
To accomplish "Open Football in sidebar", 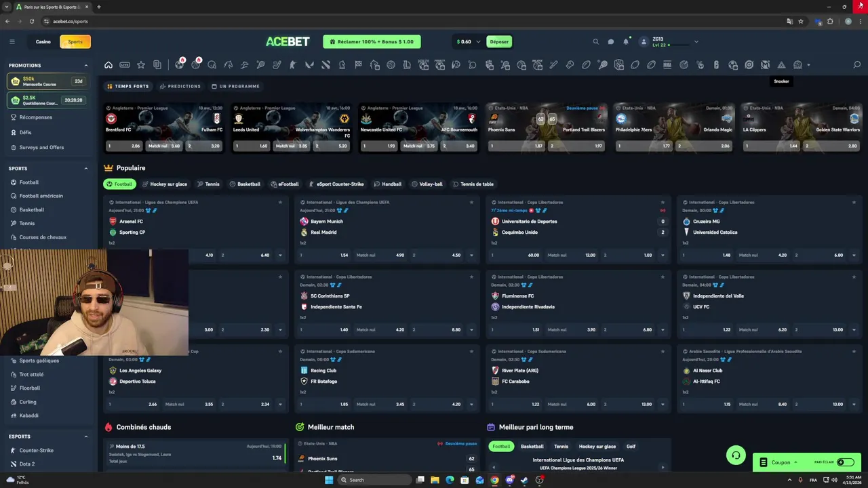I will pyautogui.click(x=29, y=182).
